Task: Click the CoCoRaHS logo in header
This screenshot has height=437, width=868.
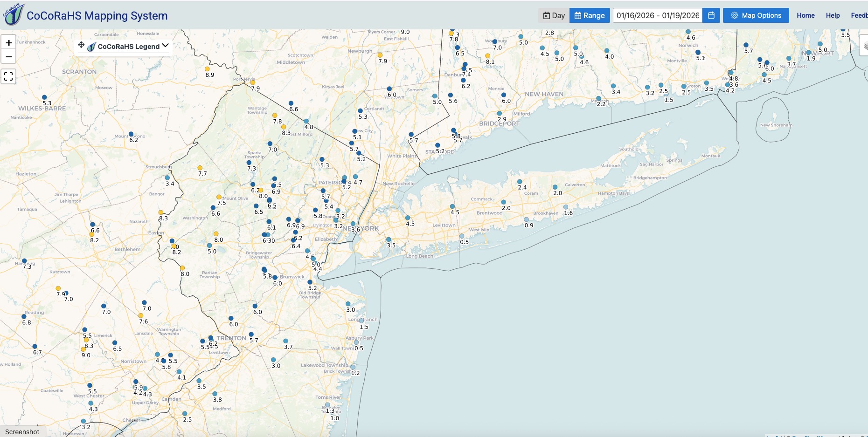Action: point(13,14)
